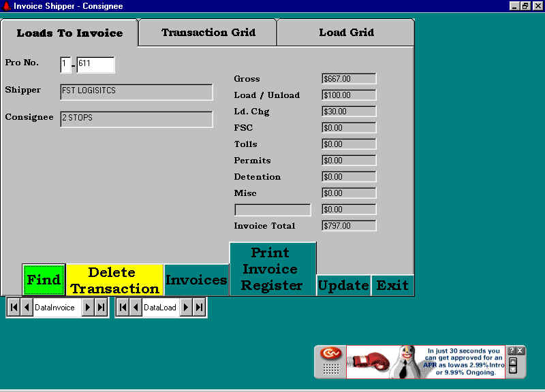Click into the Shipper text field
Viewport: 545px width, 392px height.
point(136,92)
